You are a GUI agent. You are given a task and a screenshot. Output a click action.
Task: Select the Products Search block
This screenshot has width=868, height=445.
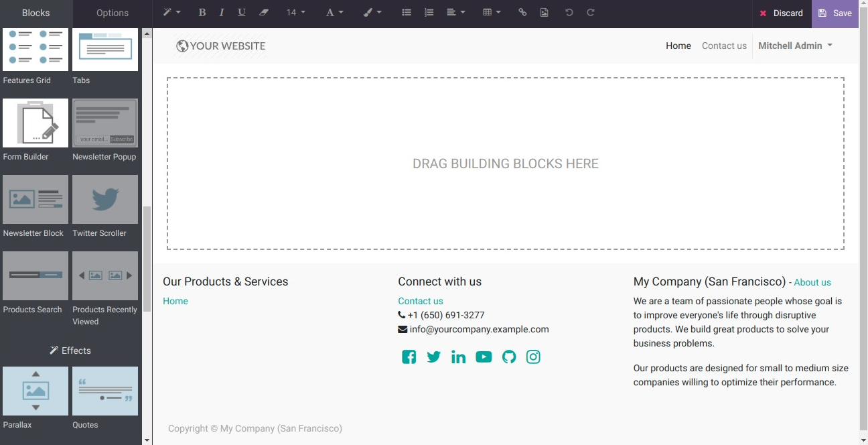35,276
